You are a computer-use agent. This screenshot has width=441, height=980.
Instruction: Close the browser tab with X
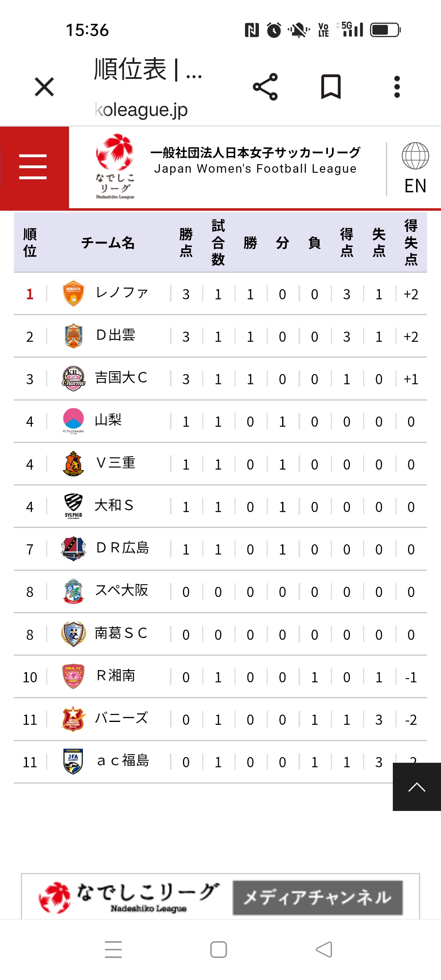pyautogui.click(x=45, y=87)
